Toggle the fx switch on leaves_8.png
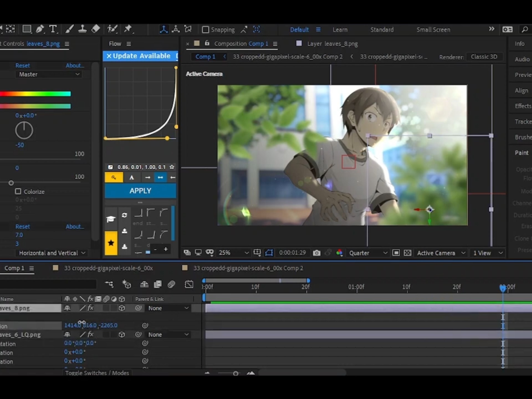The height and width of the screenshot is (399, 532). point(91,308)
